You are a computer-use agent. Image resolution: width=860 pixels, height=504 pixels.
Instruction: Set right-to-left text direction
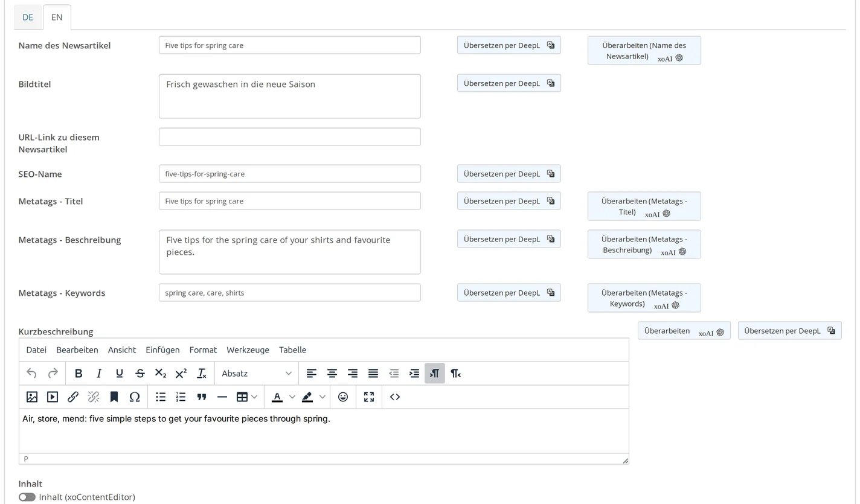(455, 374)
